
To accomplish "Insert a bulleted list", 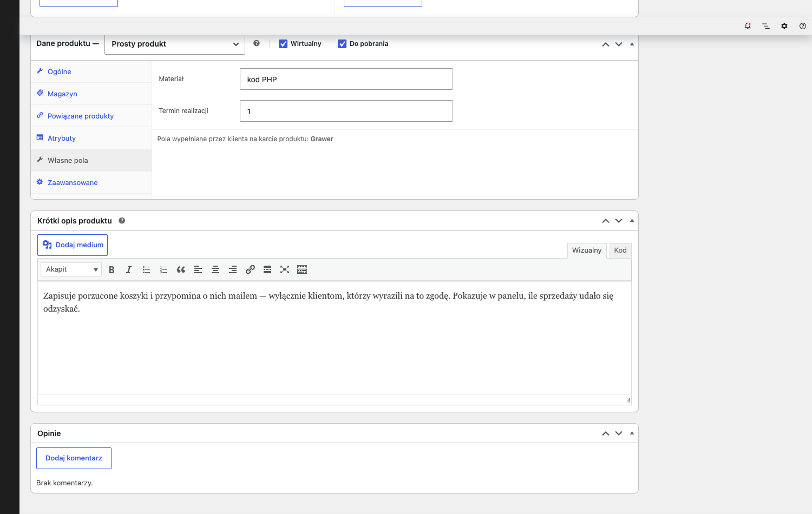I will click(x=146, y=269).
